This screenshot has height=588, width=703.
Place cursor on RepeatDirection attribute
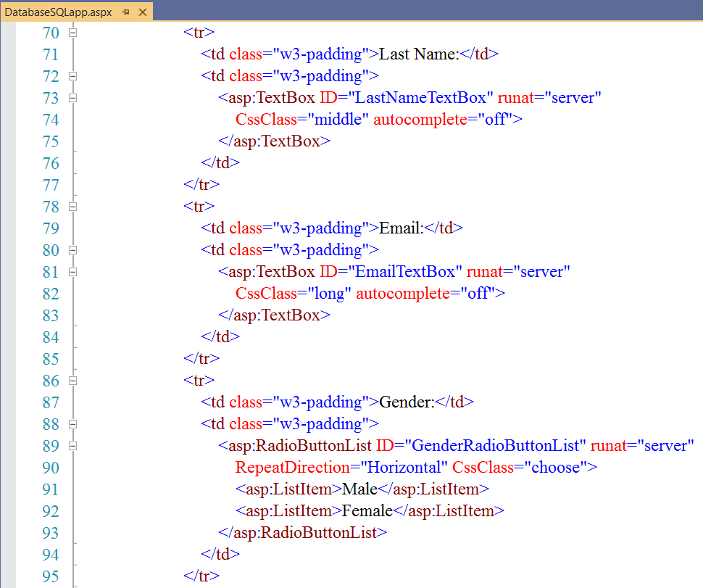(286, 468)
